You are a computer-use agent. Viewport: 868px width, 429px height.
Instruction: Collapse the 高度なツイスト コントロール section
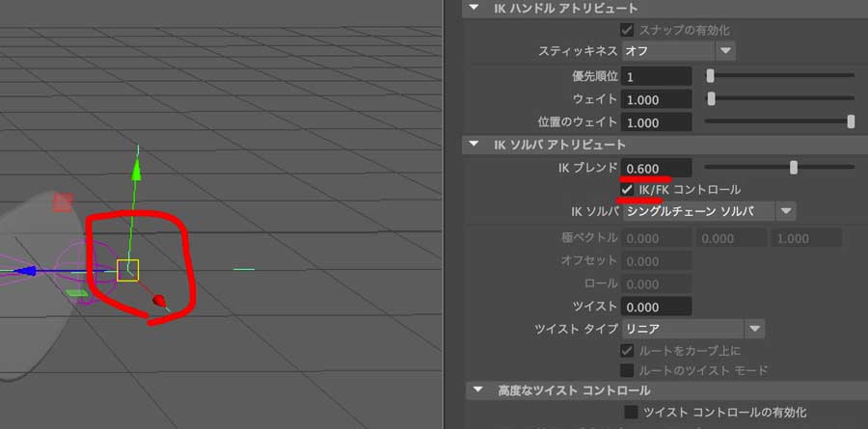click(x=477, y=390)
